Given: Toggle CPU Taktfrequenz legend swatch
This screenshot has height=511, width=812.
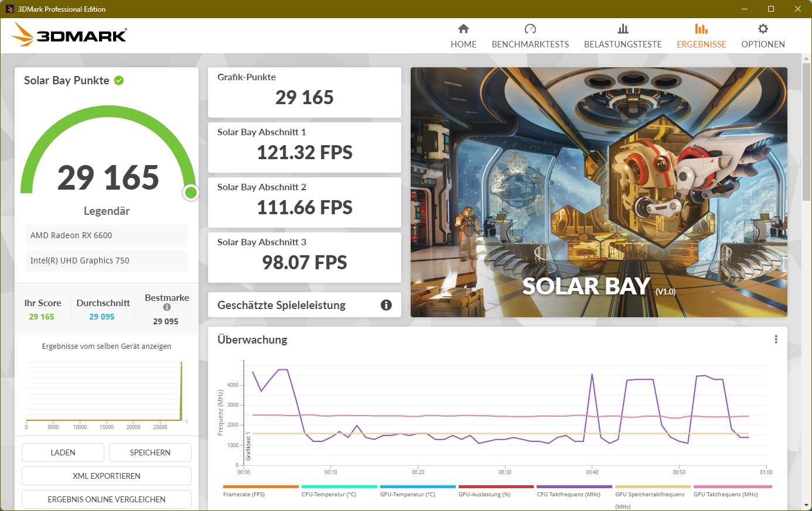Looking at the screenshot, I should tap(575, 486).
